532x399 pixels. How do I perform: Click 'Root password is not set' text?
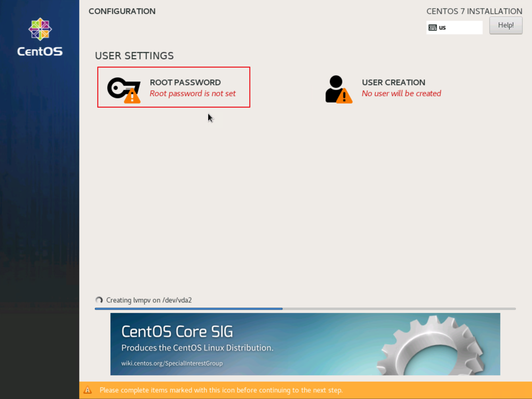coord(193,94)
